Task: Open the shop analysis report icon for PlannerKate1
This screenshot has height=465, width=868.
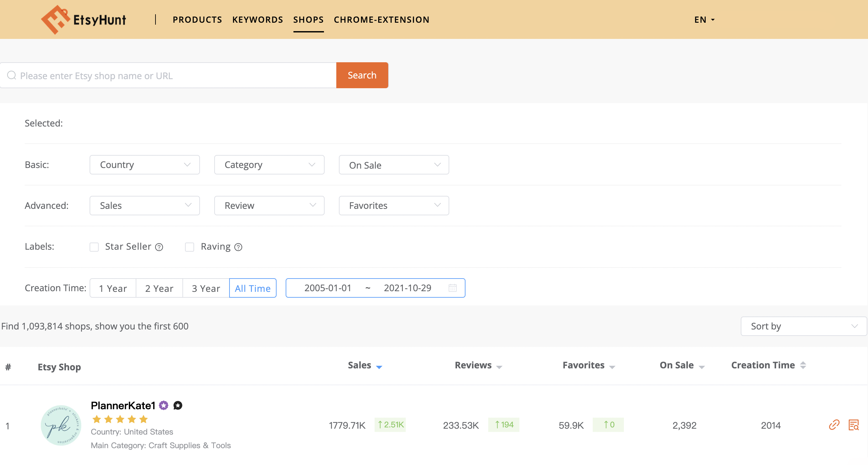Action: tap(854, 425)
